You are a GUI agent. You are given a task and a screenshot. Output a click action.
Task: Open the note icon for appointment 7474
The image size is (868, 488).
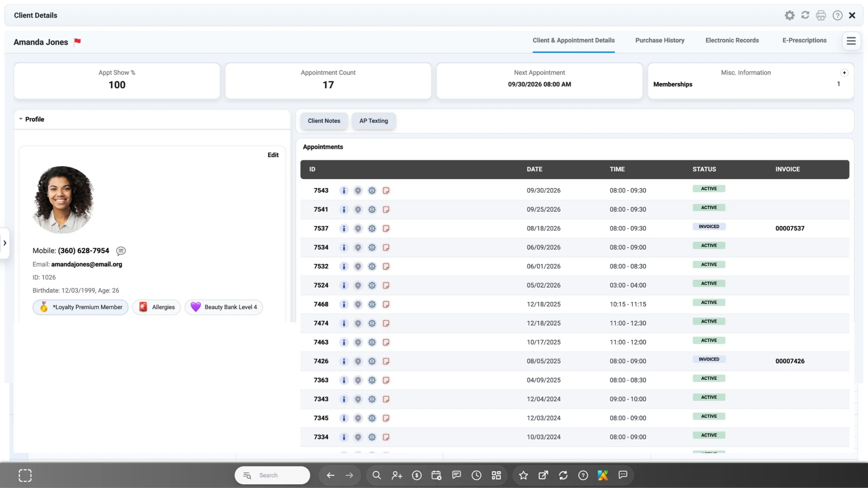pos(386,324)
